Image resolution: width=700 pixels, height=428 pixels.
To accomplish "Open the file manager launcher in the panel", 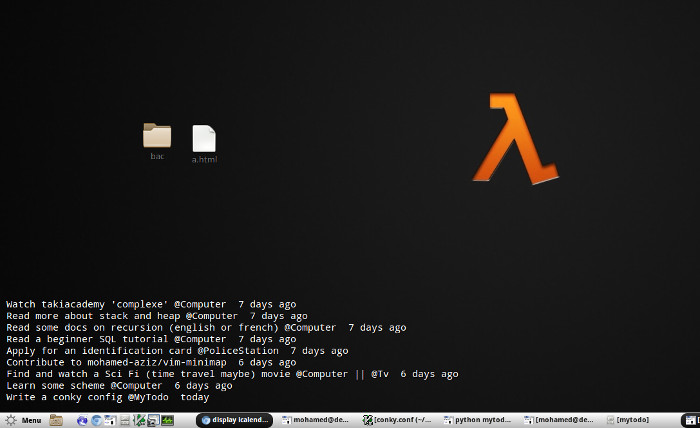I will coord(56,420).
